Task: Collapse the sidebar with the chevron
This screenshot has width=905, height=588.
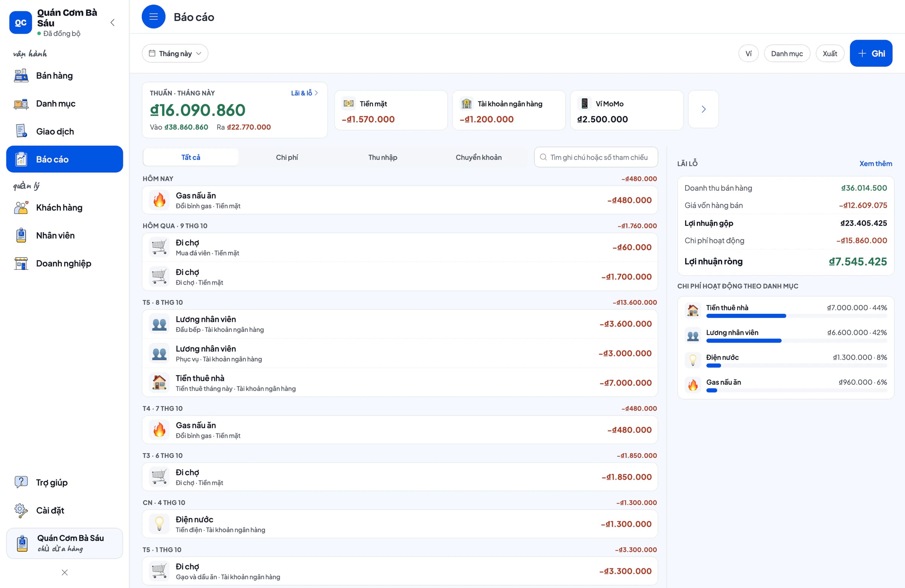Action: click(112, 22)
